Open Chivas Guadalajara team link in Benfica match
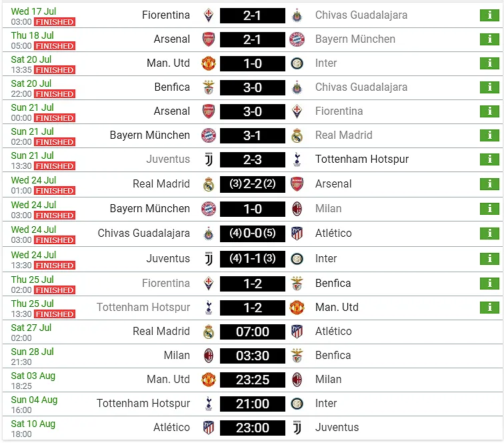This screenshot has width=504, height=443. [361, 87]
